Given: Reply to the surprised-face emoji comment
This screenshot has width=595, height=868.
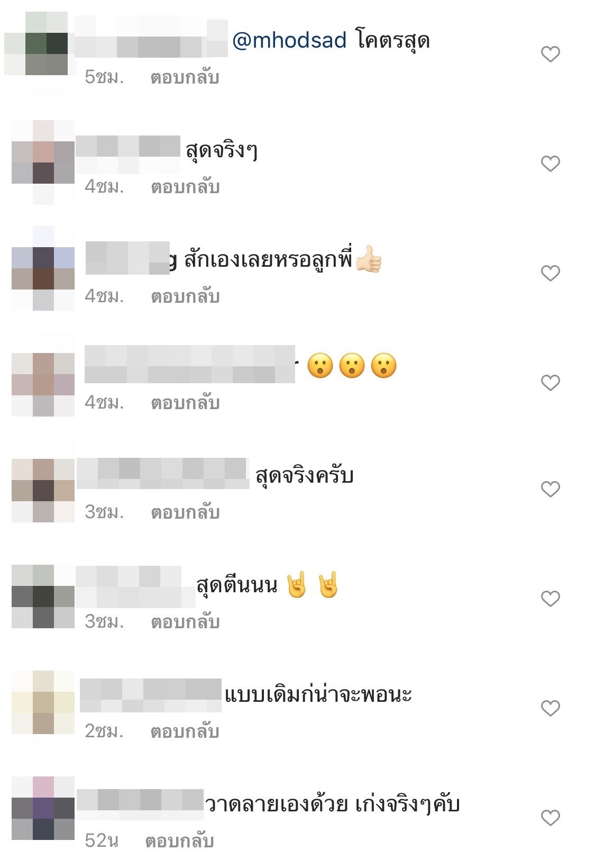Looking at the screenshot, I should [x=185, y=403].
